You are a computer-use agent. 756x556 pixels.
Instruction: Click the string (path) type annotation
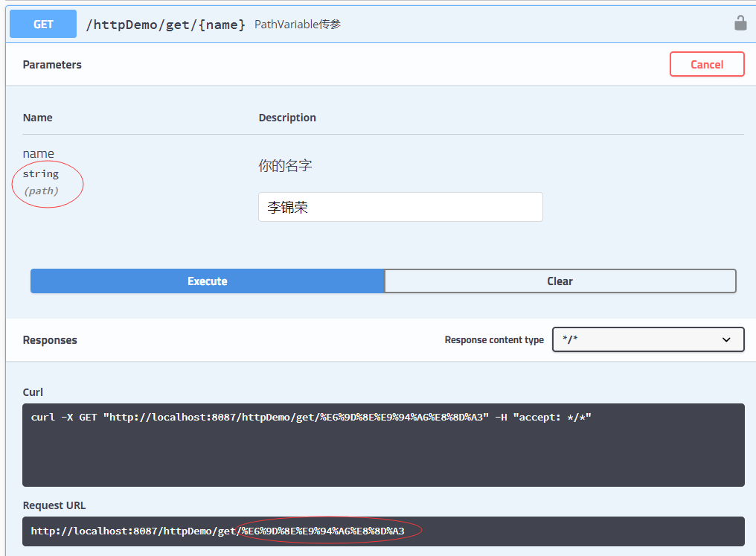tap(40, 182)
